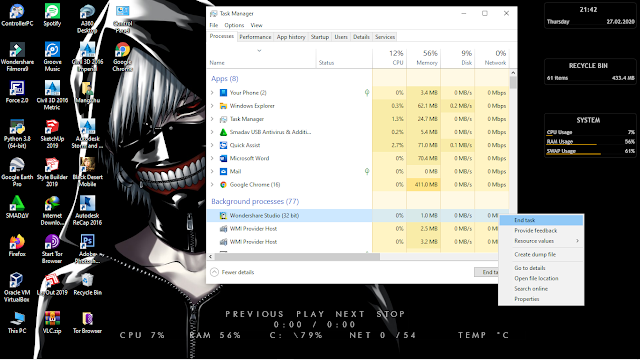Switch to the App history tab
Screen dimensions: 640x360
pyautogui.click(x=291, y=37)
